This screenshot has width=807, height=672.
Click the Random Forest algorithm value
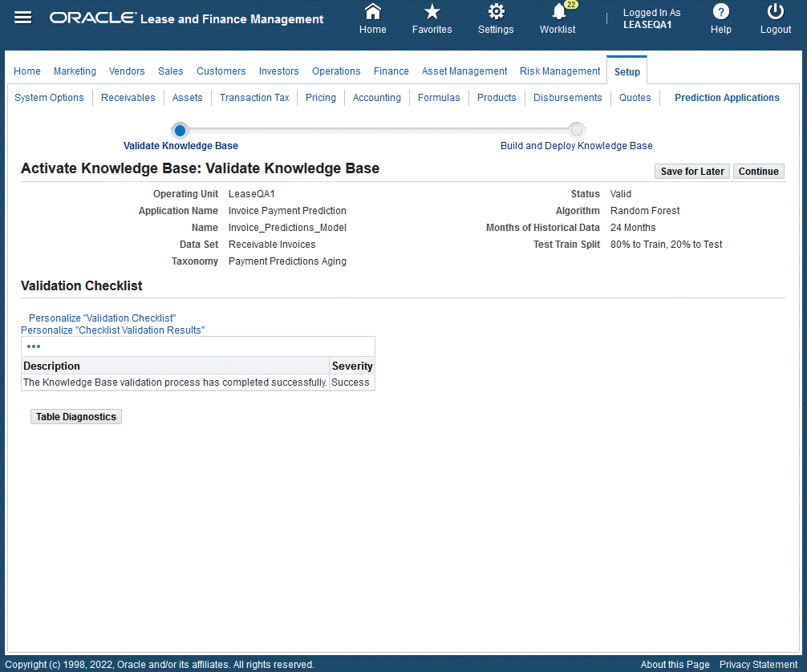click(645, 210)
